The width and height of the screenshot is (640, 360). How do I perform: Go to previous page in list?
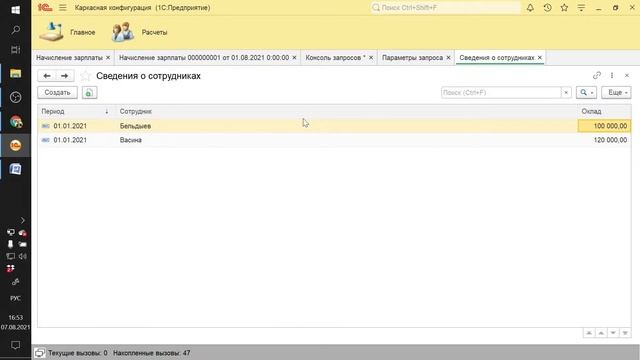(x=601, y=333)
